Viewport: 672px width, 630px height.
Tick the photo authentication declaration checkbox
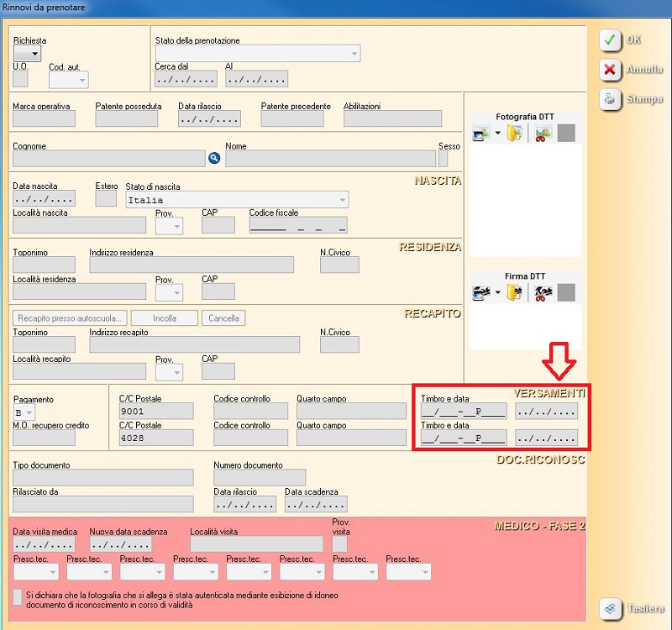pos(18,596)
